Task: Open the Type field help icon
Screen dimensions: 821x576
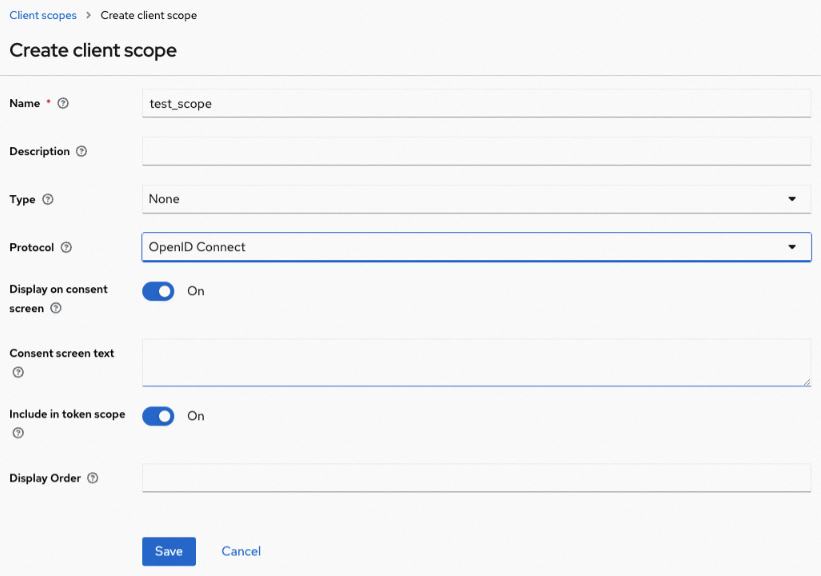Action: point(48,200)
